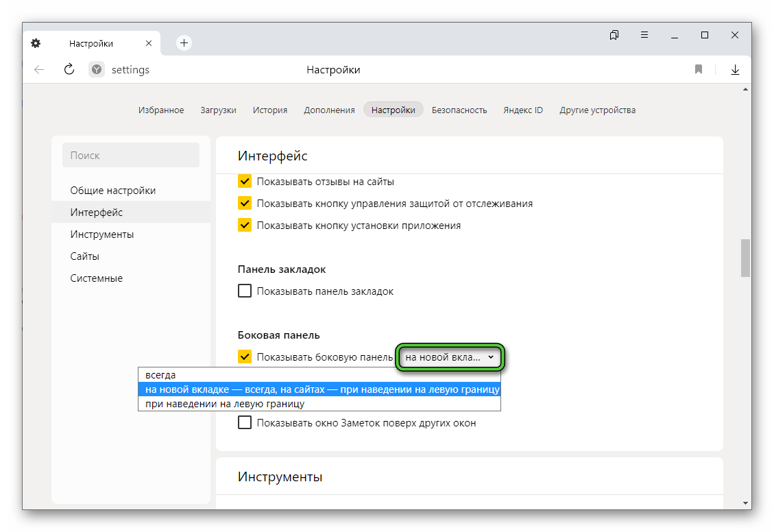Open the Дополнения tab

[x=329, y=110]
